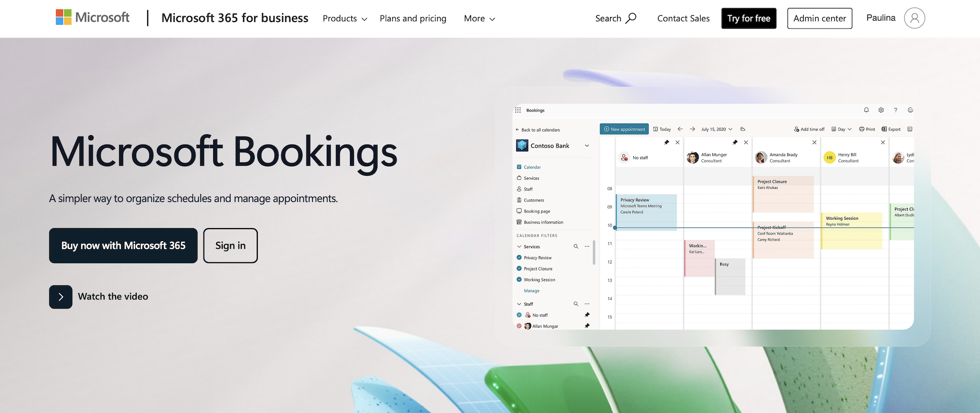Open Paulina's account avatar
The width and height of the screenshot is (980, 413).
pyautogui.click(x=914, y=18)
